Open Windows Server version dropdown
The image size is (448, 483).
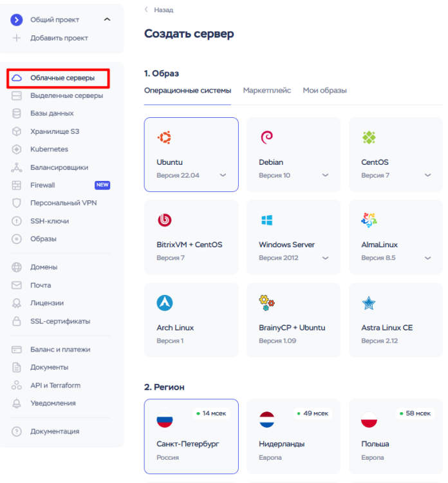pyautogui.click(x=326, y=258)
